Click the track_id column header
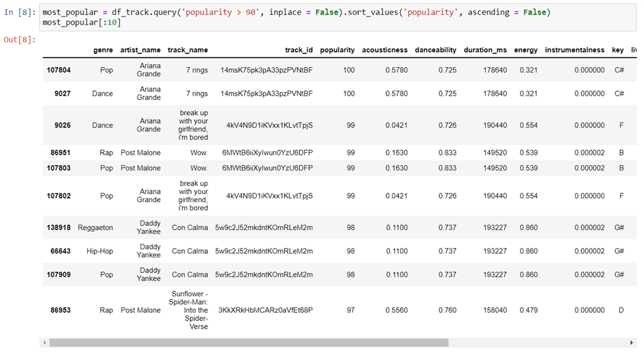 (299, 50)
